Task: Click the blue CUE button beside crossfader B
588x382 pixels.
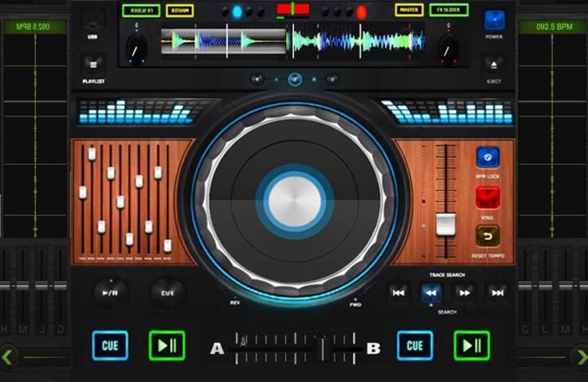Action: 415,346
